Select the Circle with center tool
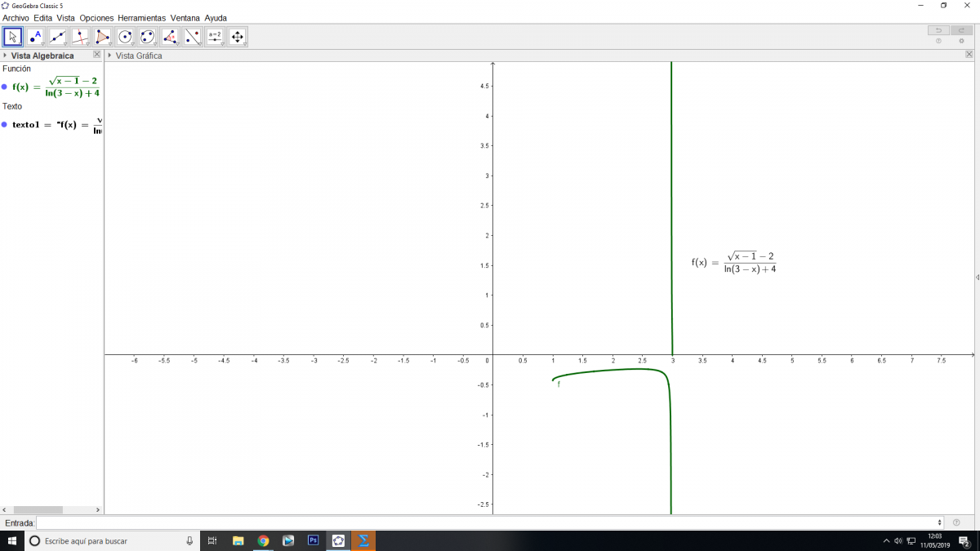This screenshot has height=551, width=980. click(125, 37)
